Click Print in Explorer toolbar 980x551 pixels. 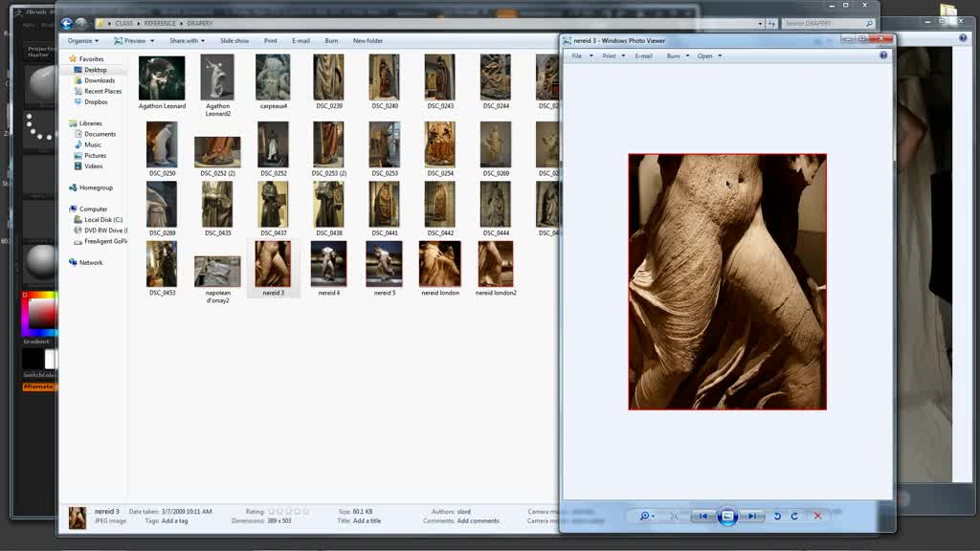tap(270, 40)
